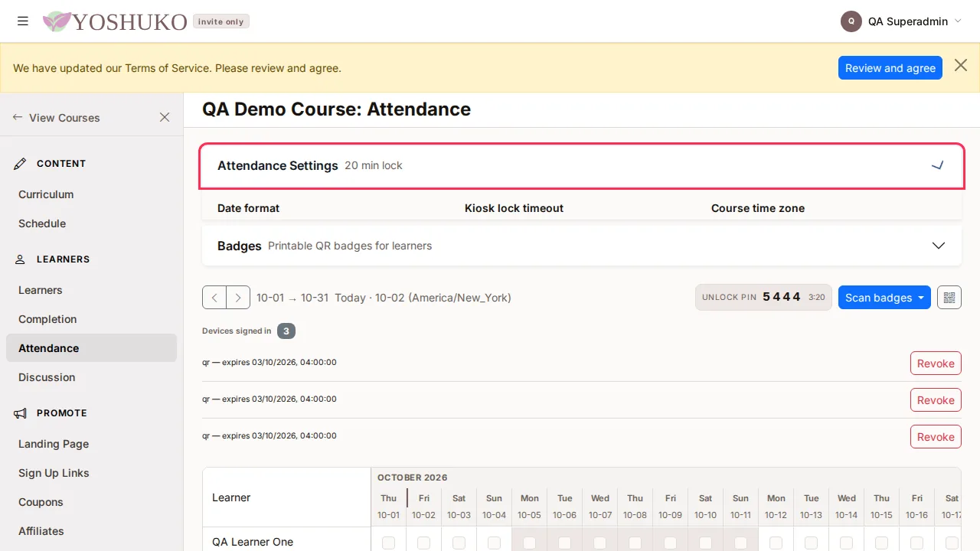
Task: Go to the next date range
Action: tap(238, 298)
